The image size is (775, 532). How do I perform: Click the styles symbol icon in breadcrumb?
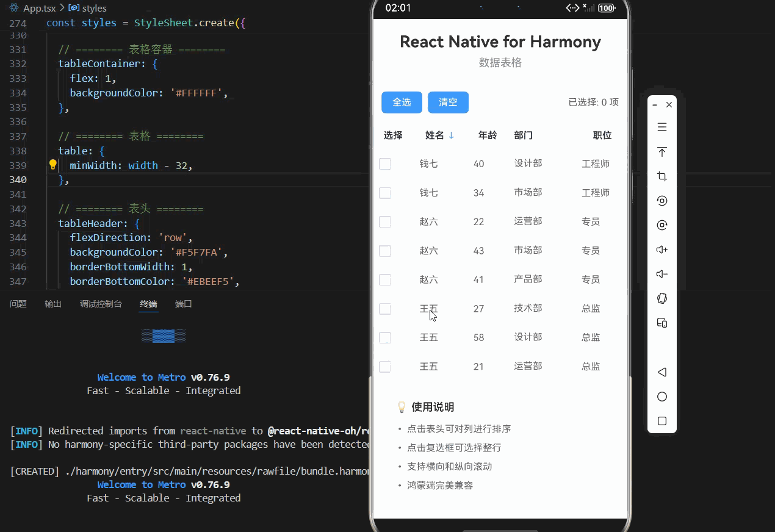click(74, 8)
